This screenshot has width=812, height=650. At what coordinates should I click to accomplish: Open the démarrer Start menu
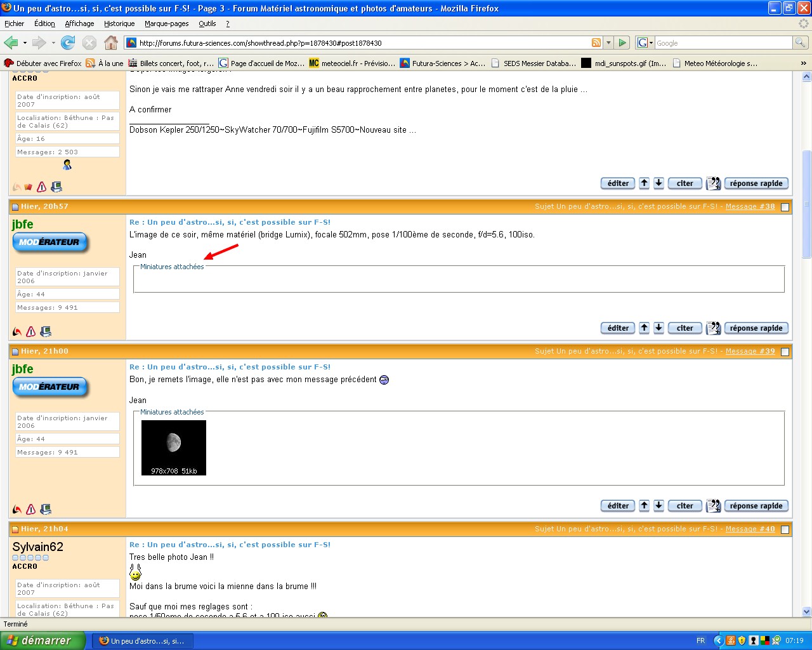[43, 640]
